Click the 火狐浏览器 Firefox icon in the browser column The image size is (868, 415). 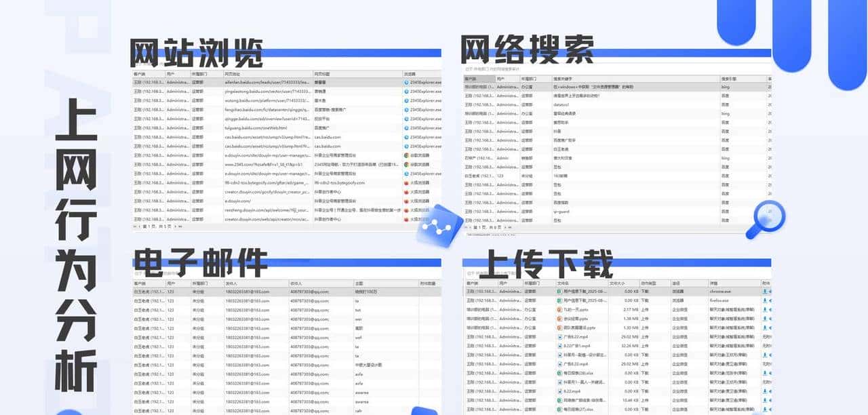pos(406,183)
